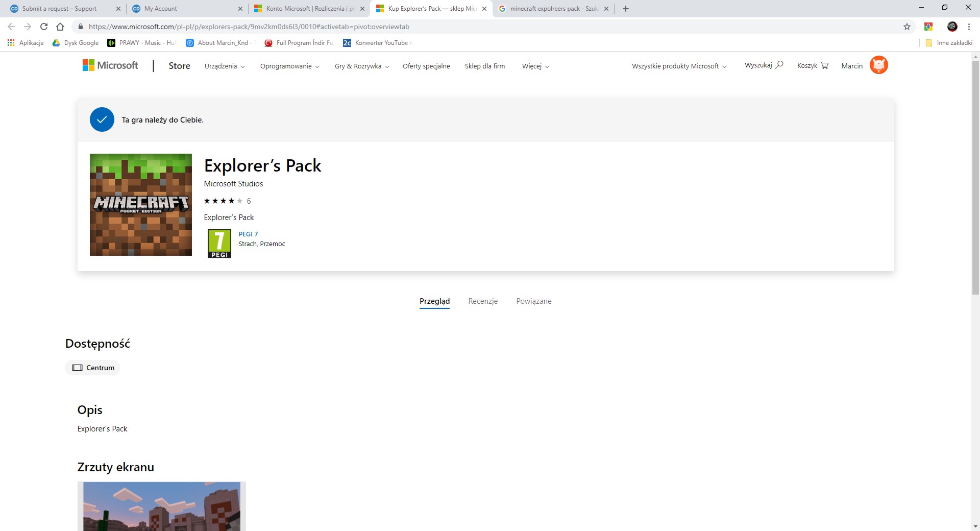Click the browser forward arrow
This screenshot has width=980, height=531.
click(28, 27)
